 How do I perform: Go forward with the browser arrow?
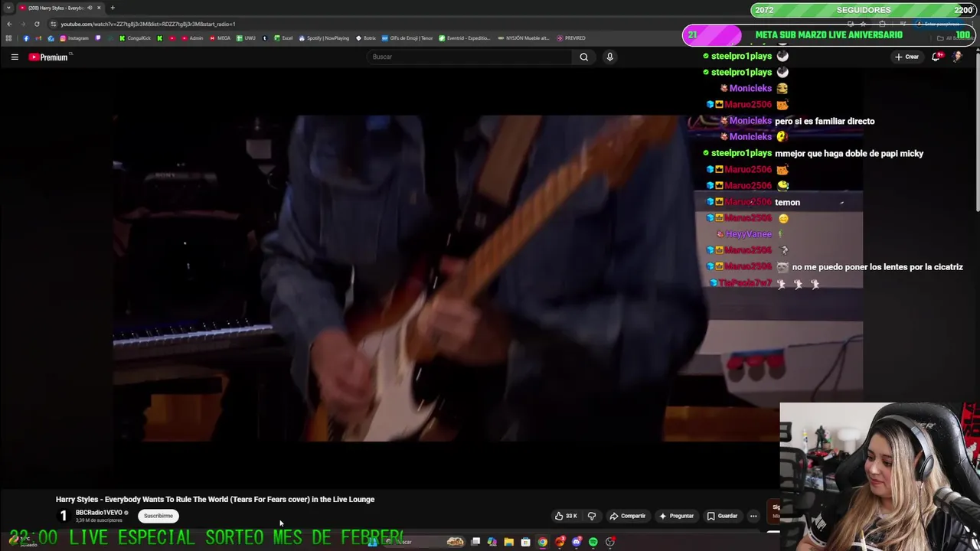(23, 24)
